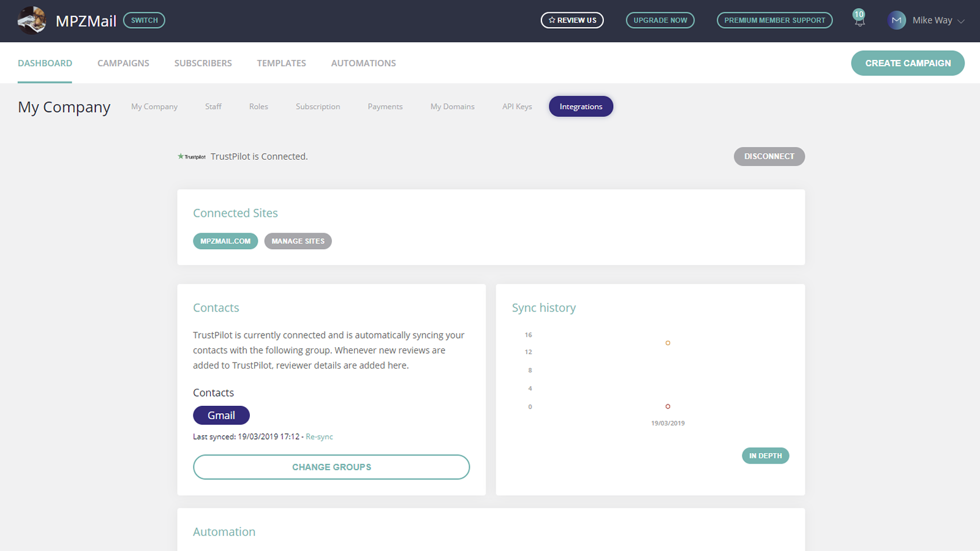Select the Roles sub-tab
The image size is (980, 551).
(258, 107)
